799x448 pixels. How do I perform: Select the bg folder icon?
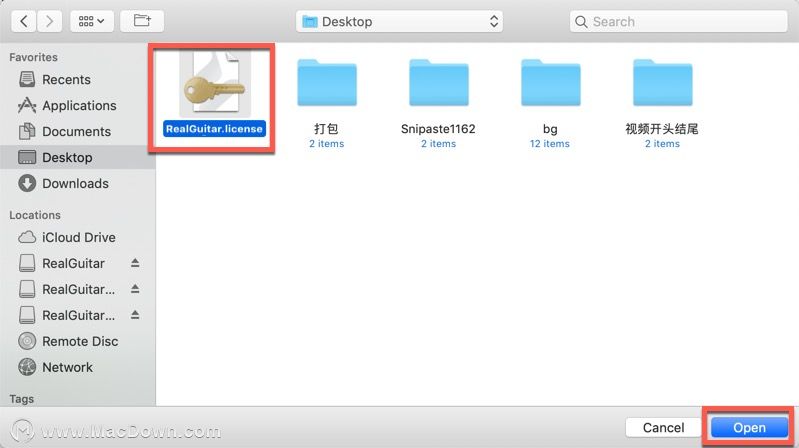pos(550,83)
